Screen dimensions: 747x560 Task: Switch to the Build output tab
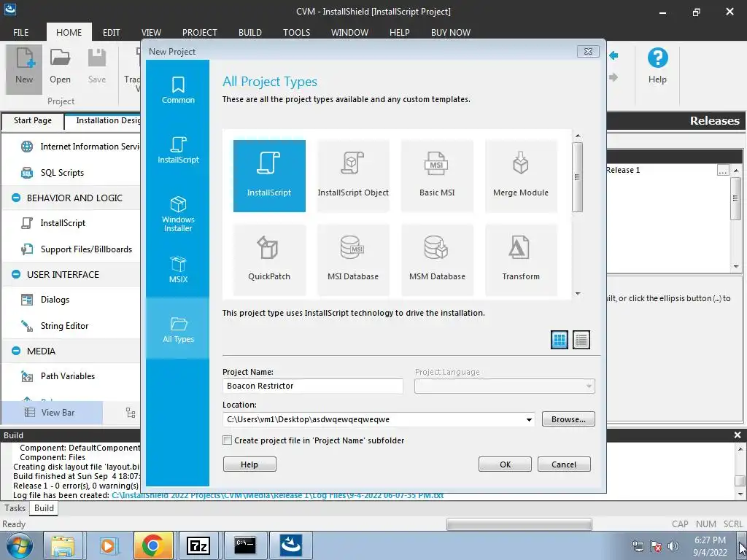[x=44, y=508]
